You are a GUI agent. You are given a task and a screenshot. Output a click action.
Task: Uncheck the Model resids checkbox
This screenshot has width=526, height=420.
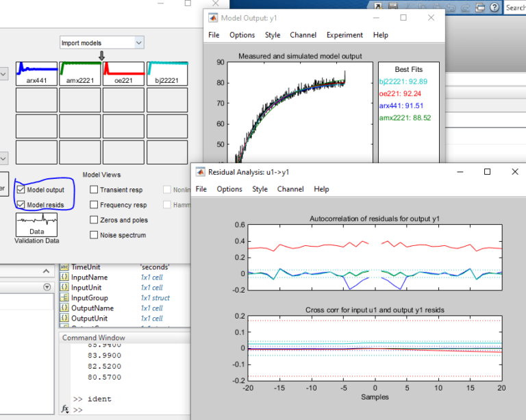(x=21, y=205)
